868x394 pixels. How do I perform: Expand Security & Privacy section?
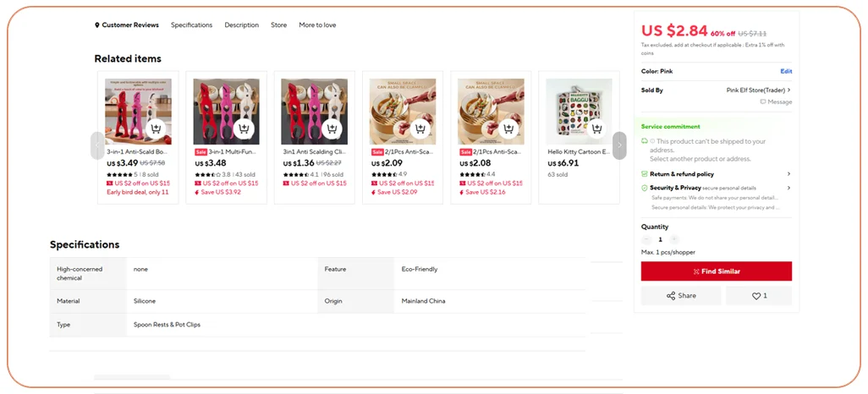tap(717, 188)
